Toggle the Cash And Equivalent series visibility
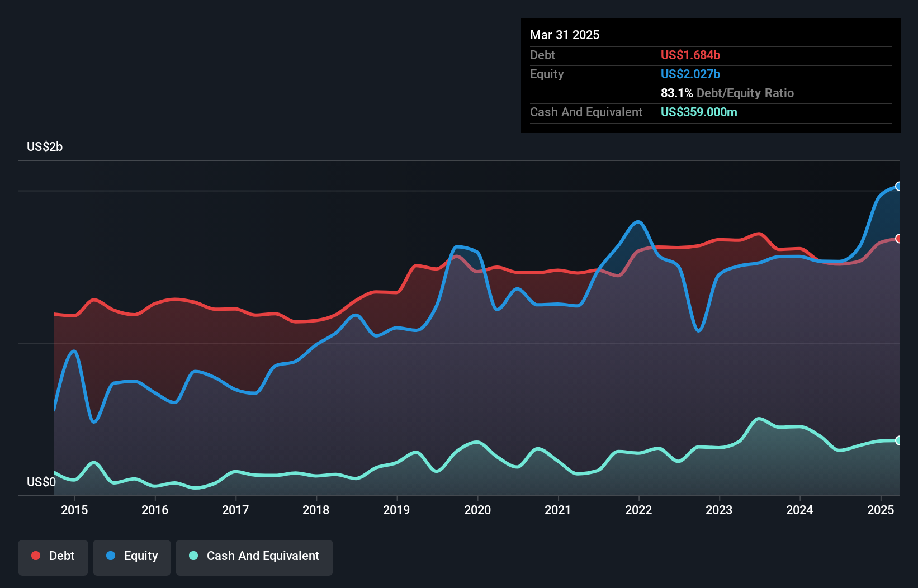The height and width of the screenshot is (588, 918). pos(254,557)
